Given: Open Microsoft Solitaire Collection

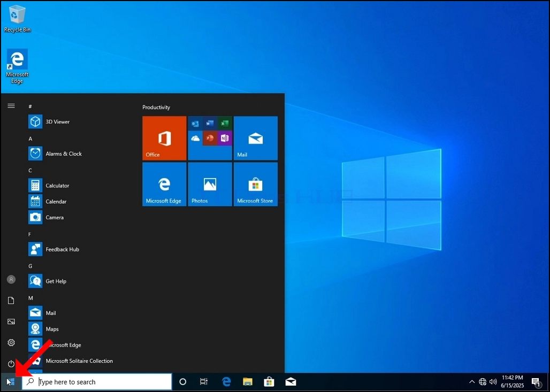Looking at the screenshot, I should click(79, 361).
